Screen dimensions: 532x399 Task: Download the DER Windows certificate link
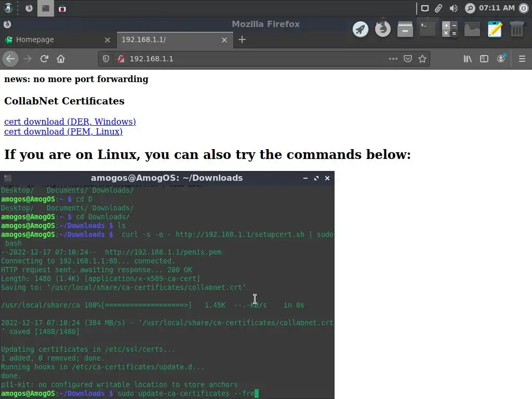click(x=70, y=122)
